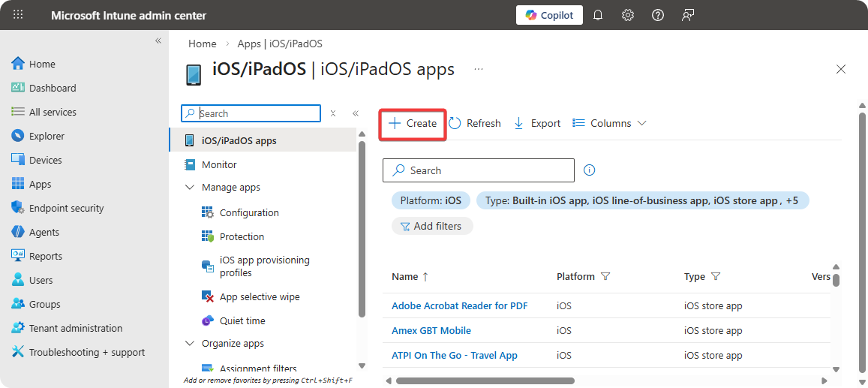The width and height of the screenshot is (868, 388).
Task: Click Add filters pill
Action: 431,226
